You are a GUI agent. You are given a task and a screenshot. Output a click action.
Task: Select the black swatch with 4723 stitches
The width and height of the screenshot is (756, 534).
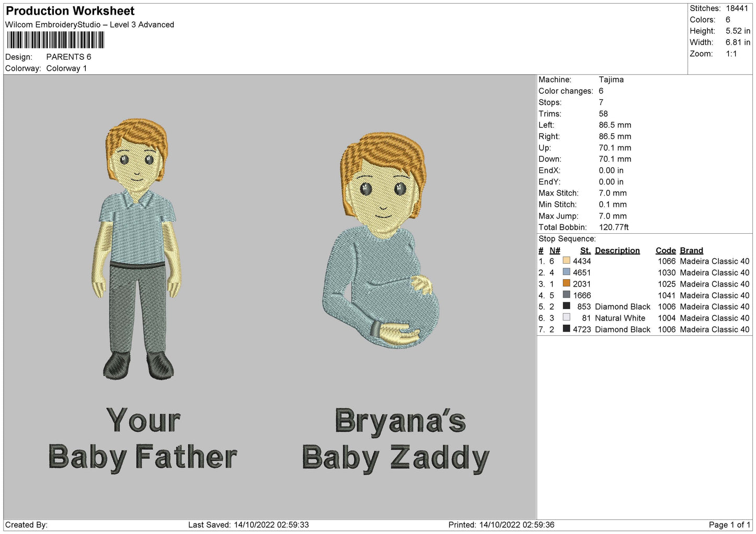pyautogui.click(x=566, y=329)
